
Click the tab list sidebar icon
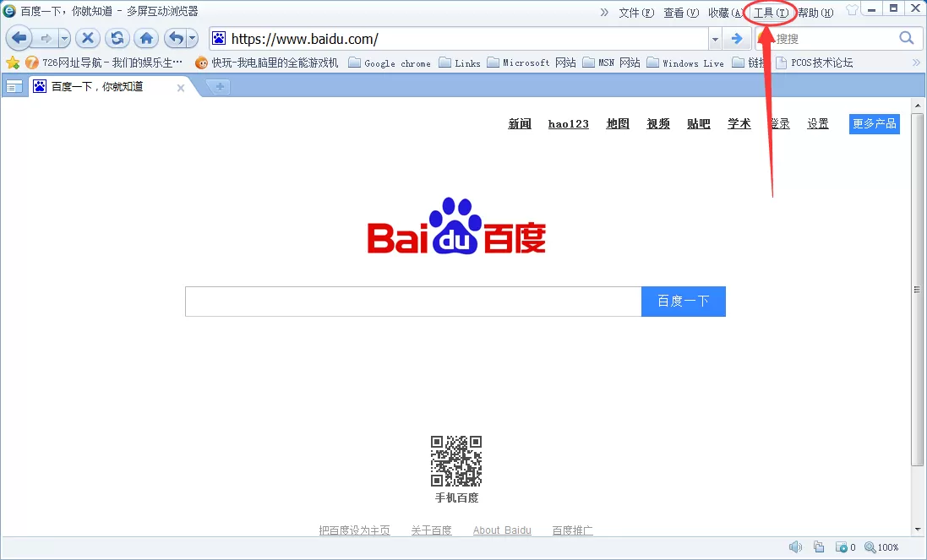point(14,87)
